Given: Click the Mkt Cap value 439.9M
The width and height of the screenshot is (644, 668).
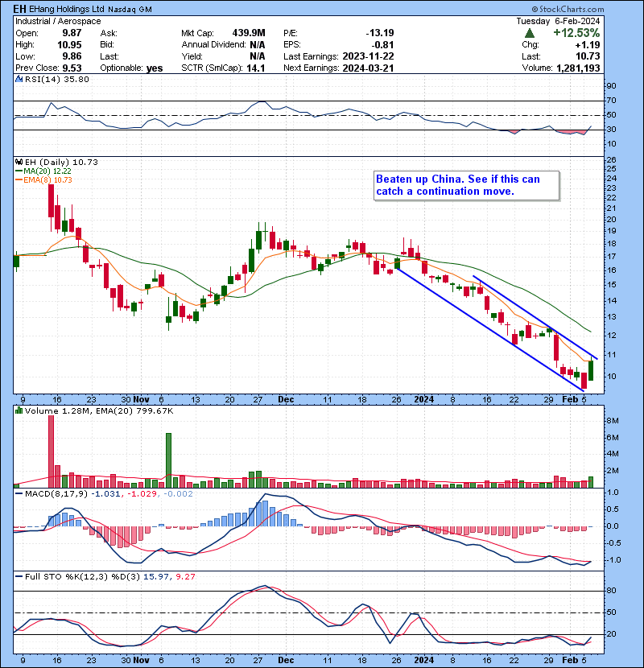Looking at the screenshot, I should click(249, 33).
